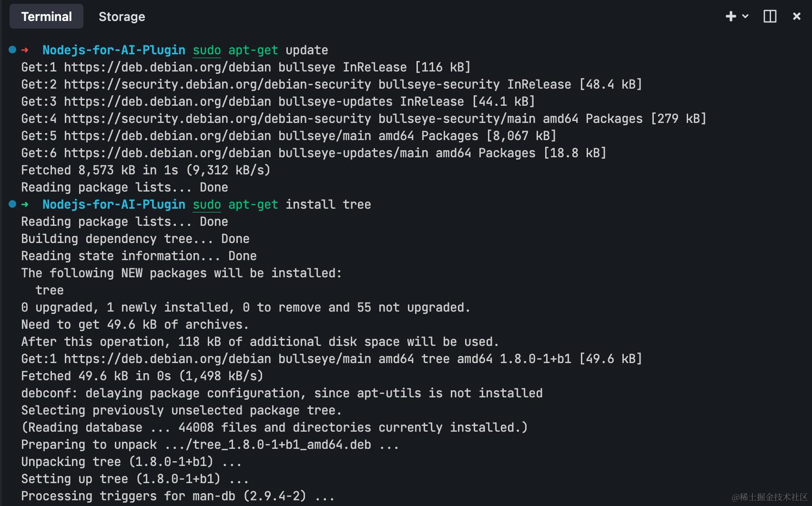This screenshot has width=812, height=506.
Task: Click blue status dot beside apt-get update
Action: (12, 50)
